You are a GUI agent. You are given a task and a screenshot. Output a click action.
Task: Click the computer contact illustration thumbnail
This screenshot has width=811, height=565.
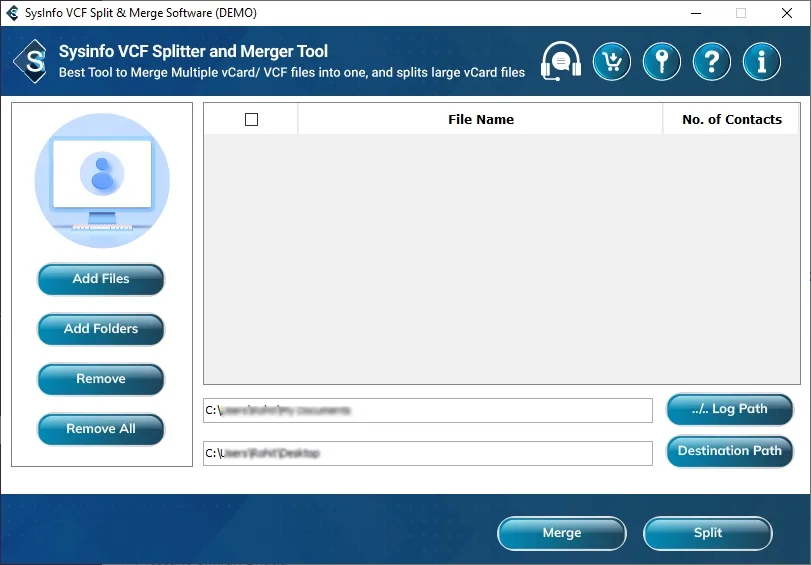tap(102, 181)
